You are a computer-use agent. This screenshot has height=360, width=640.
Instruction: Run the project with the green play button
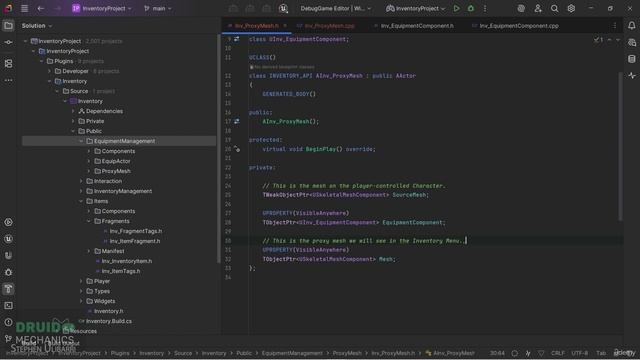(x=456, y=8)
